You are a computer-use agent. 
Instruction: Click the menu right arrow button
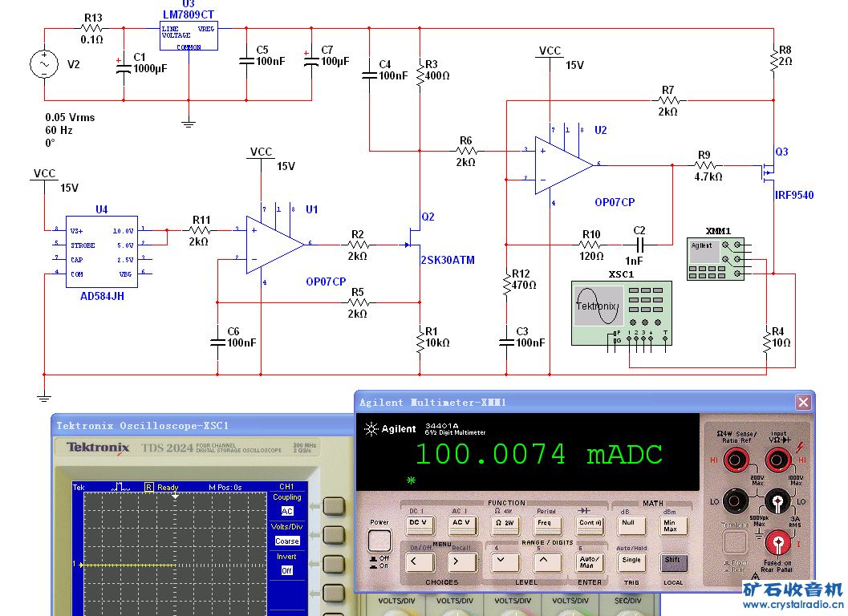[461, 562]
